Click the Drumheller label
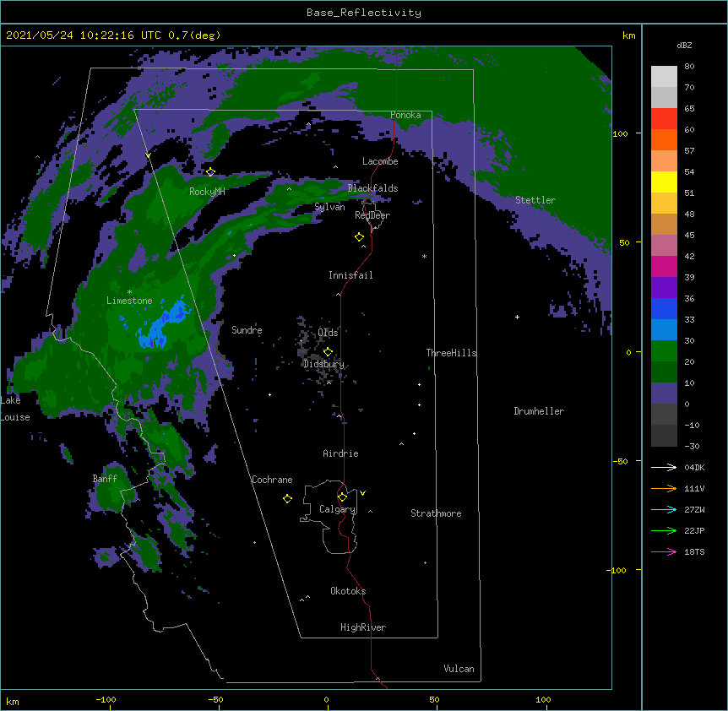Image resolution: width=728 pixels, height=711 pixels. pos(539,411)
